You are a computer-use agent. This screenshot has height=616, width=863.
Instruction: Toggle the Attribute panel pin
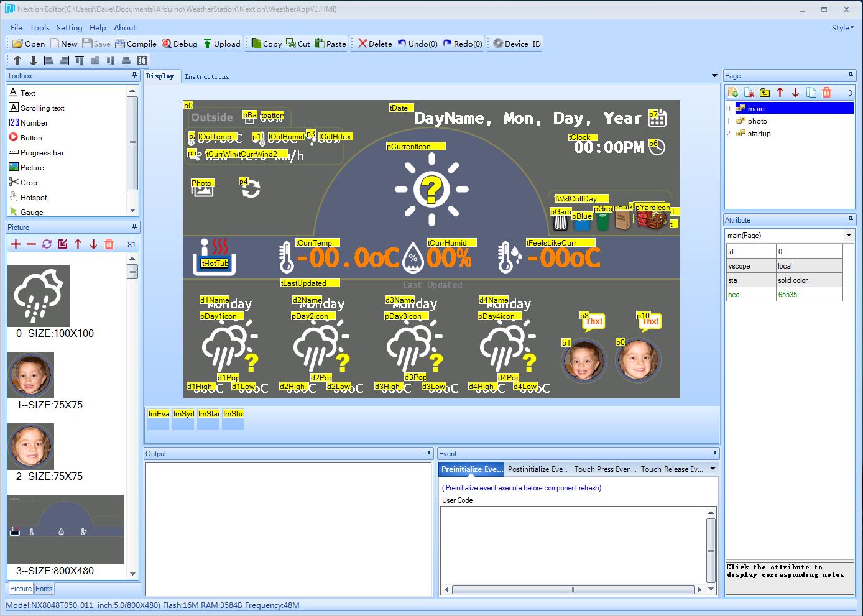(x=851, y=219)
